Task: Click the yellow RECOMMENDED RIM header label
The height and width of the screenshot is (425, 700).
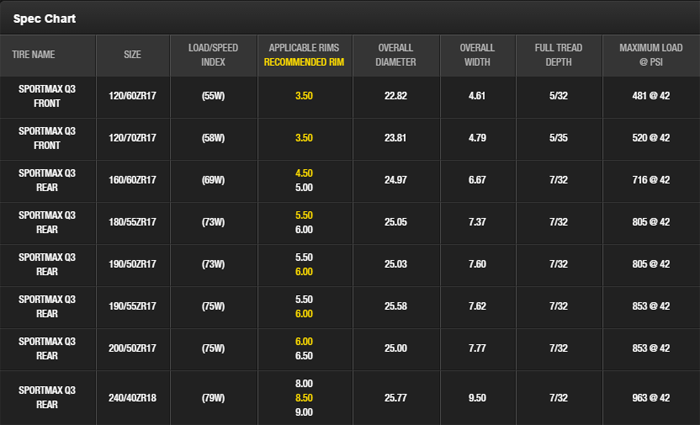Action: (304, 62)
